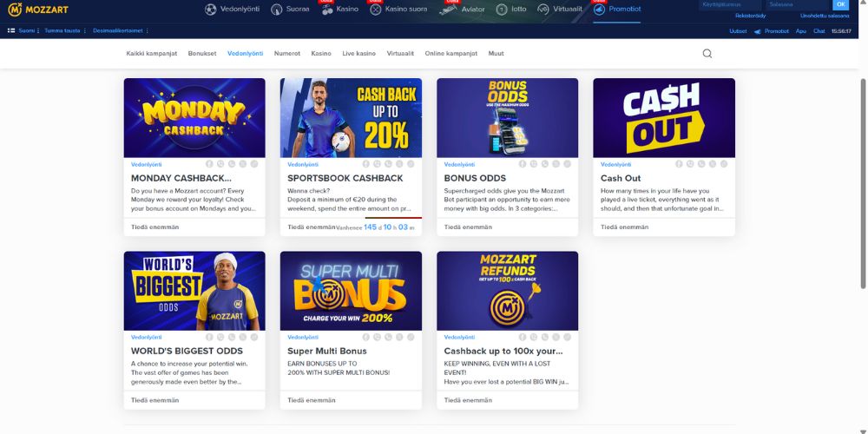Screen dimensions: 868x434
Task: Open the Tumma tausta theme dropdown
Action: 65,31
